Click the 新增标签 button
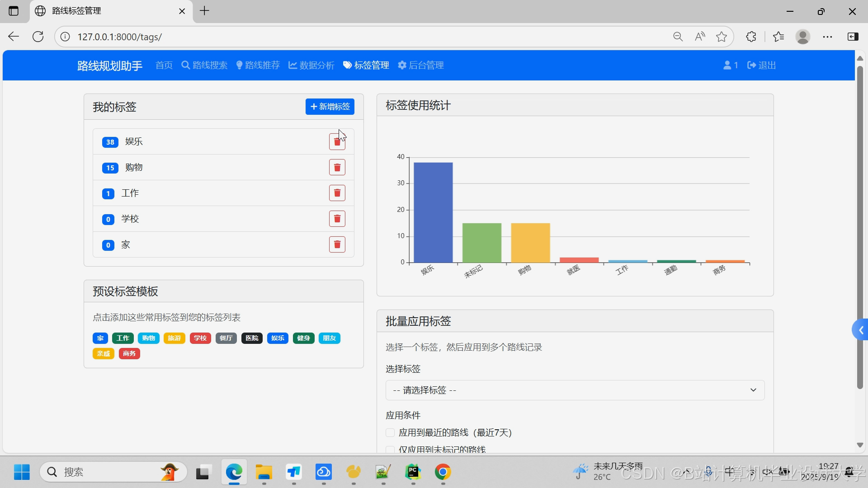The height and width of the screenshot is (488, 868). coord(330,107)
